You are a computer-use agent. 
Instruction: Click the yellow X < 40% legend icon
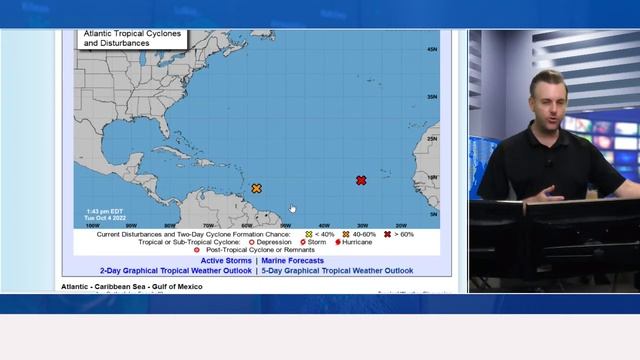[x=309, y=234]
